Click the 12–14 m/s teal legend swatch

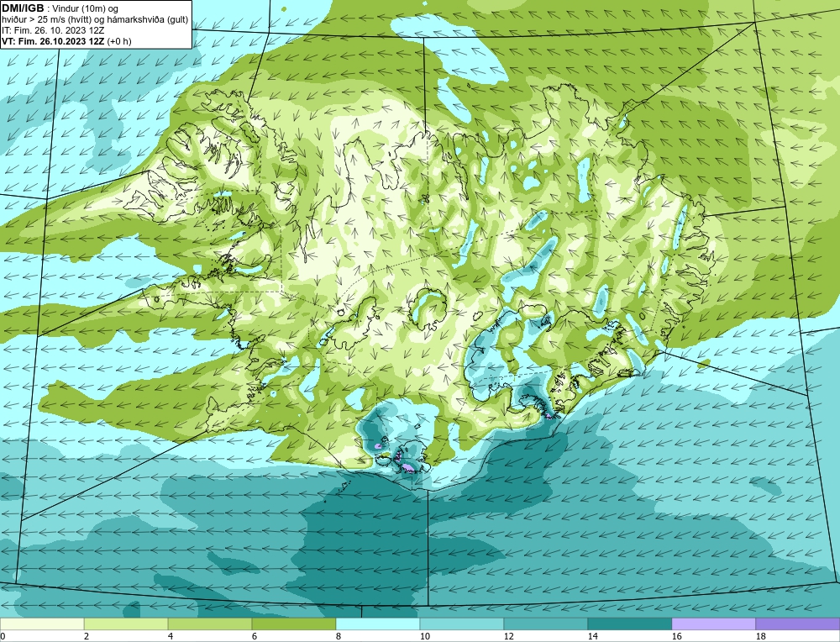click(x=546, y=624)
